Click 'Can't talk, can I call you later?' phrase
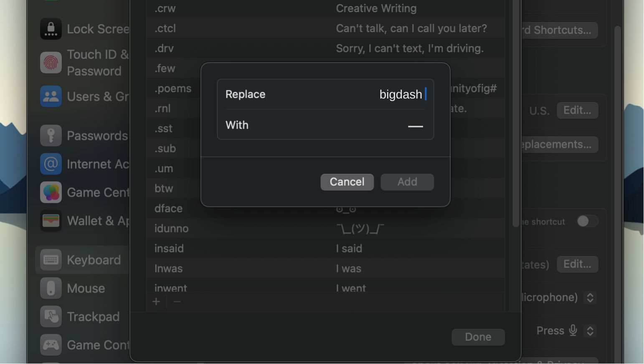This screenshot has height=364, width=644. [411, 28]
